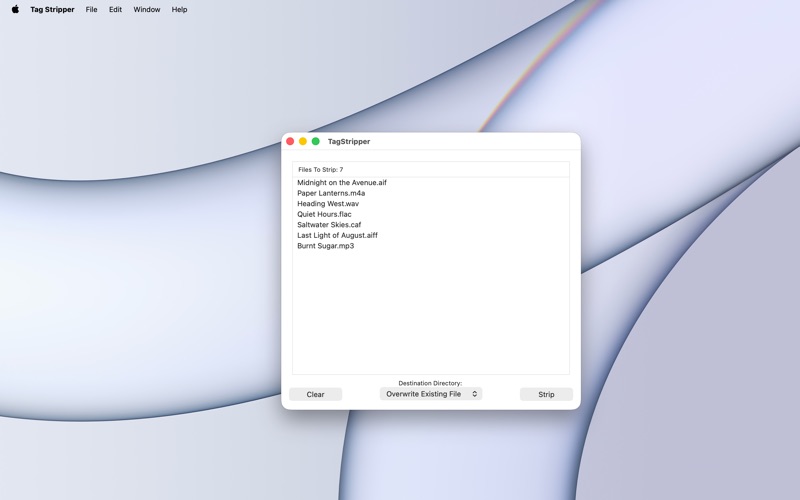This screenshot has width=800, height=500.
Task: Select Saltwater Skies.caf entry
Action: click(x=431, y=224)
